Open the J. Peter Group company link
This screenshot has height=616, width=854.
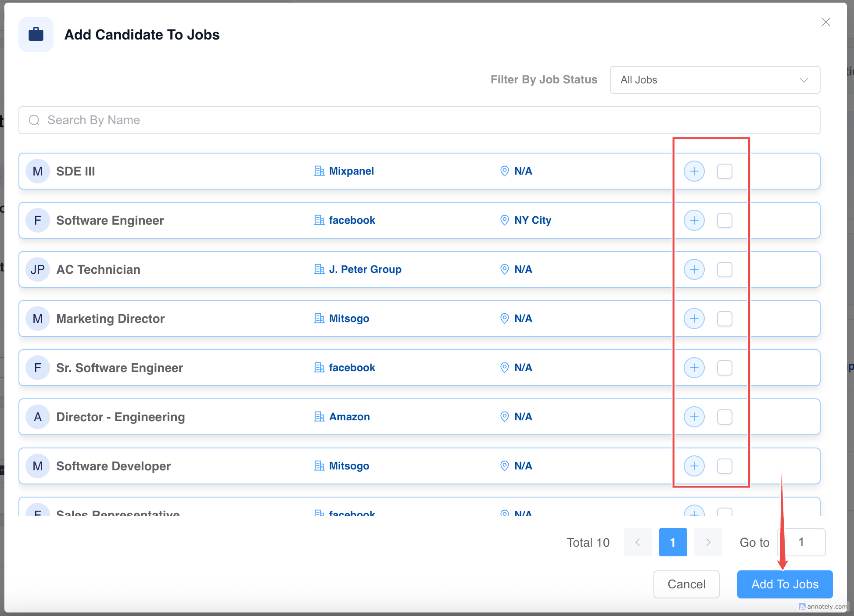(x=365, y=269)
